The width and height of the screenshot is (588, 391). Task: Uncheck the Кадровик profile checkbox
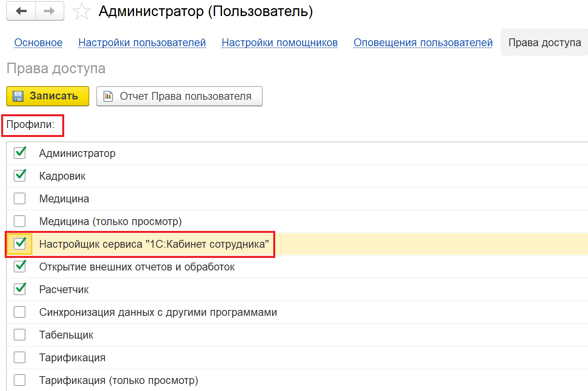[x=20, y=176]
